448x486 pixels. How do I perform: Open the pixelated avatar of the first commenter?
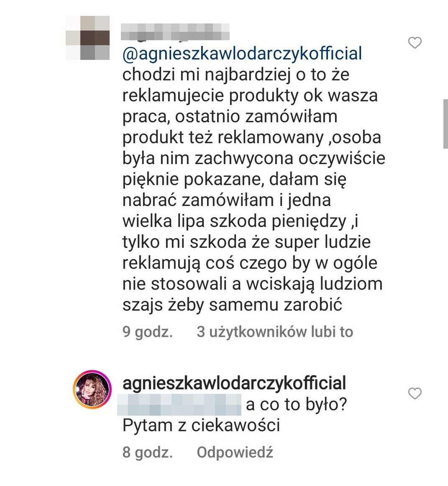point(88,38)
